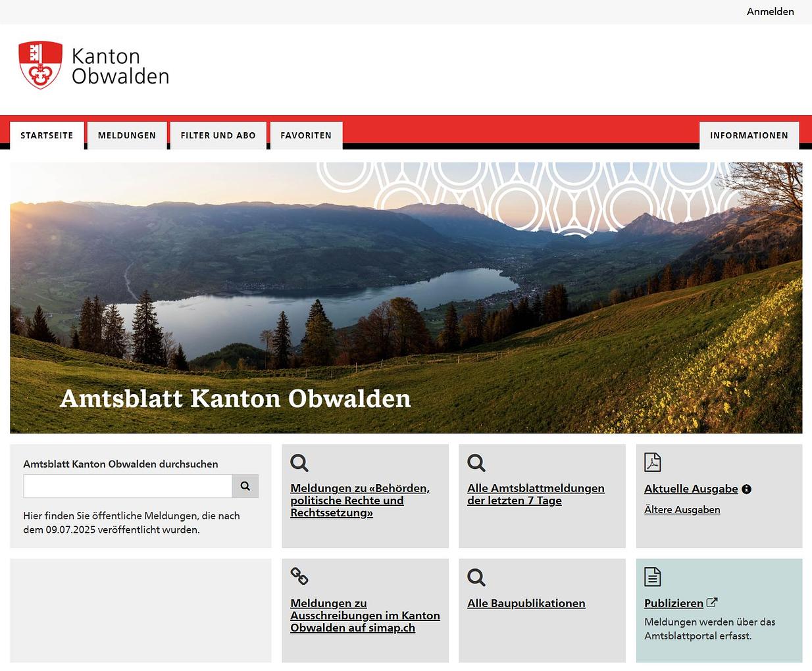Image resolution: width=812 pixels, height=671 pixels.
Task: Click the info icon next to Aktuelle Ausgabe
Action: point(746,489)
